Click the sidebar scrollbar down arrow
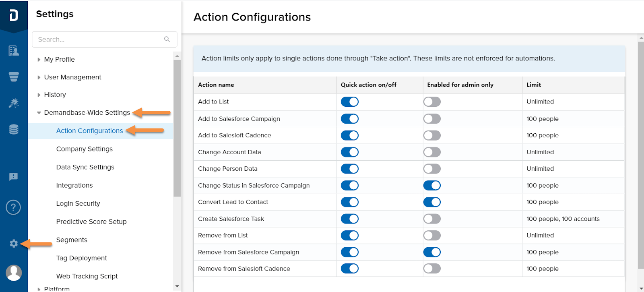This screenshot has height=292, width=644. pyautogui.click(x=177, y=286)
